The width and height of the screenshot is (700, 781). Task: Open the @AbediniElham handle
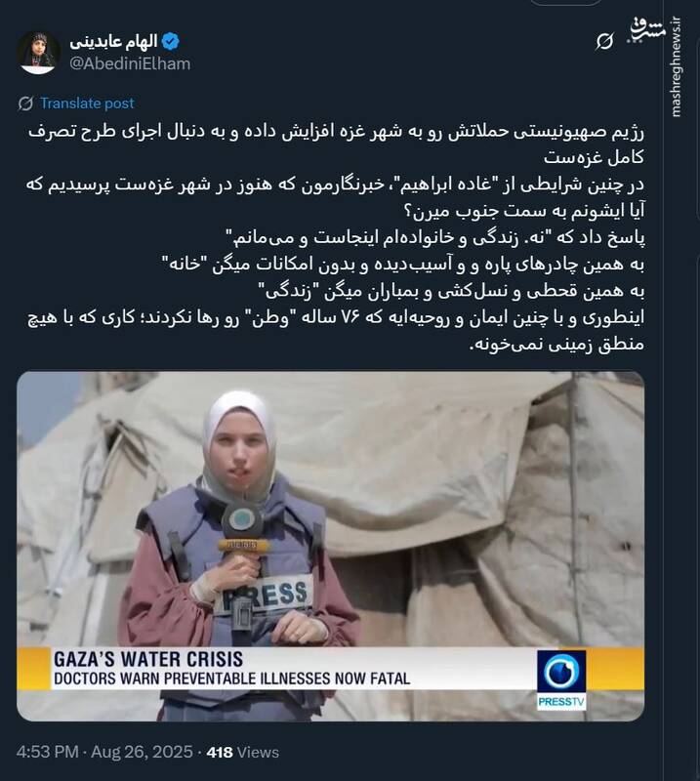coord(130,63)
